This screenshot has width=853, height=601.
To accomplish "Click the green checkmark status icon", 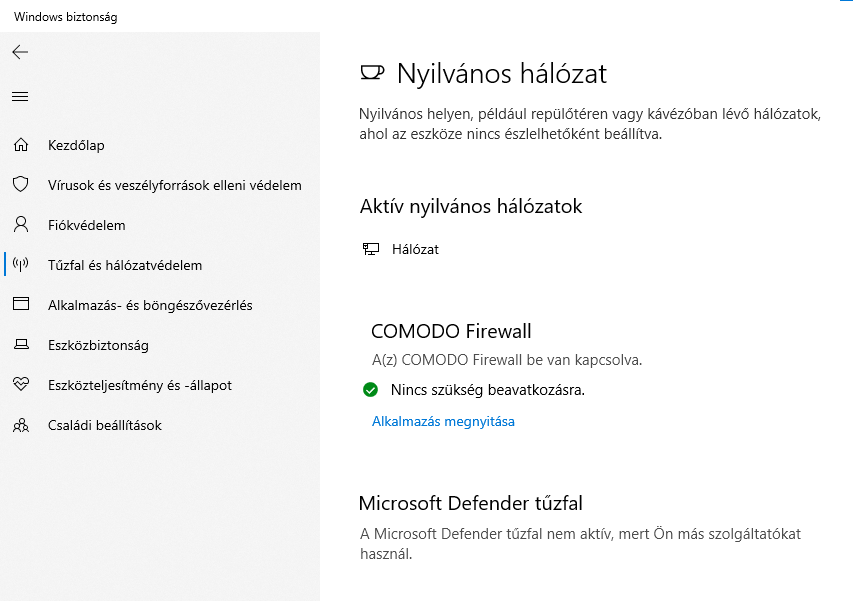I will [370, 389].
